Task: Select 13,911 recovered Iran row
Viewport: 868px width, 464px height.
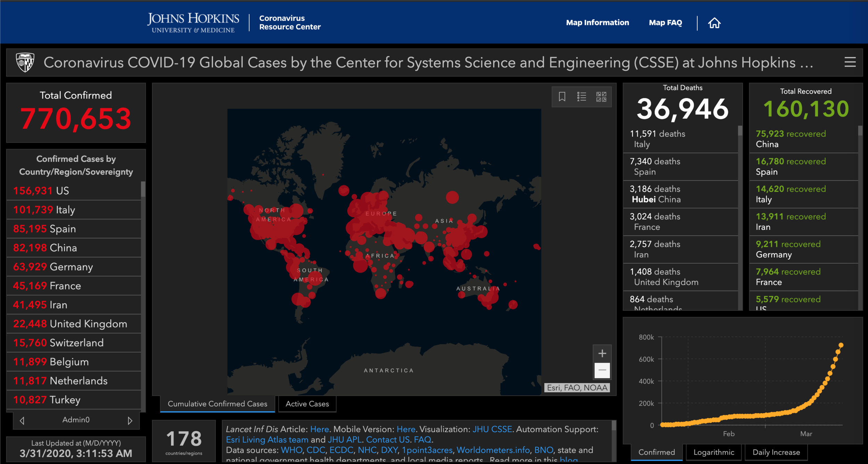Action: coord(804,222)
